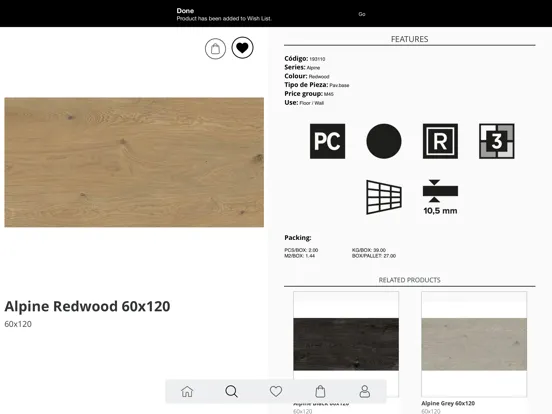Open search via the magnifier icon
The image size is (552, 414).
pyautogui.click(x=231, y=391)
